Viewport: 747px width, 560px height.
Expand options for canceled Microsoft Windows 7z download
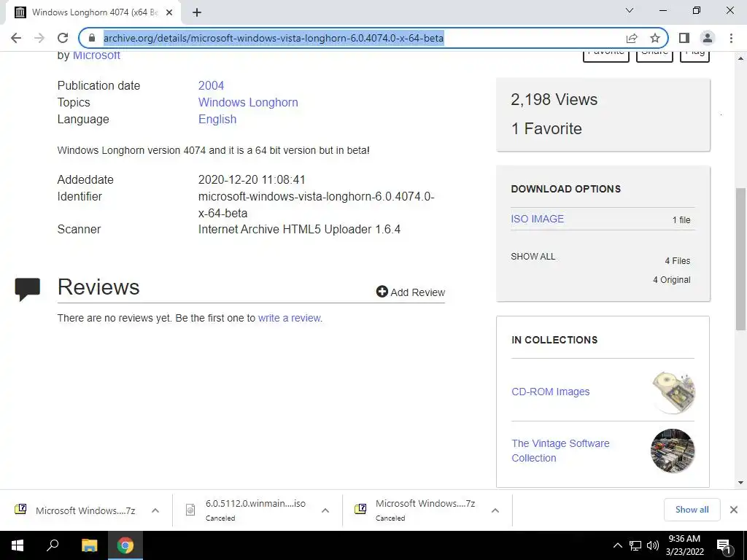495,510
